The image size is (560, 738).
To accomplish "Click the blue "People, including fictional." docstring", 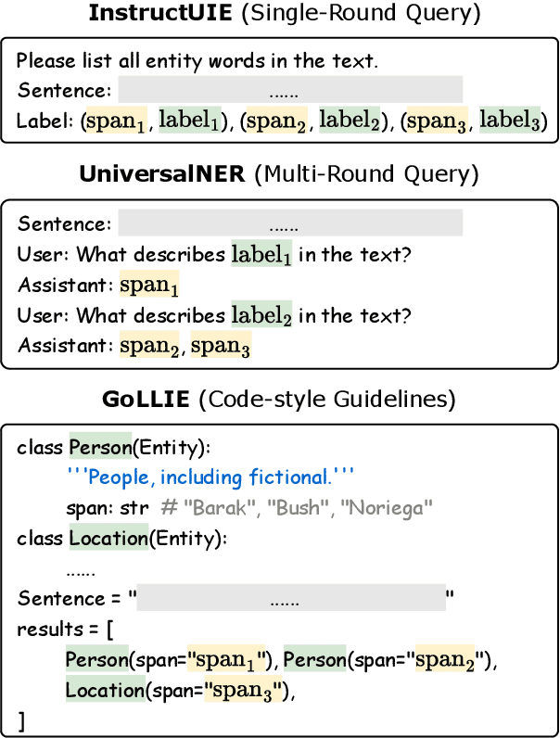I will tap(211, 478).
